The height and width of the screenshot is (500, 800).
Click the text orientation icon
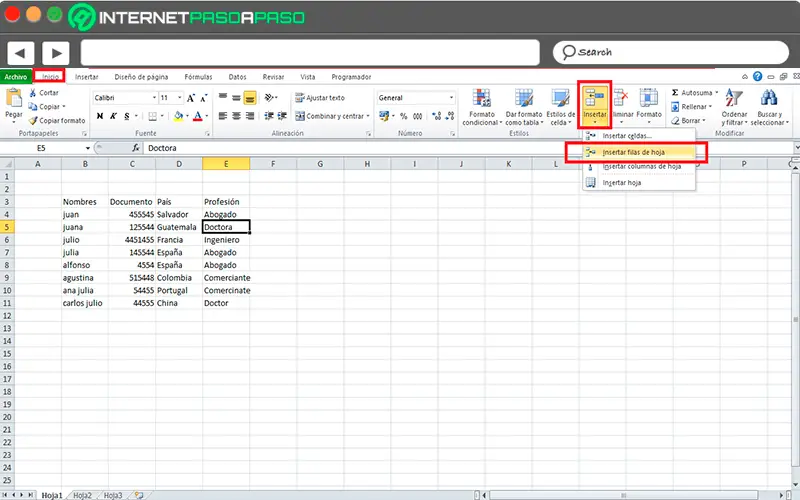click(x=270, y=97)
